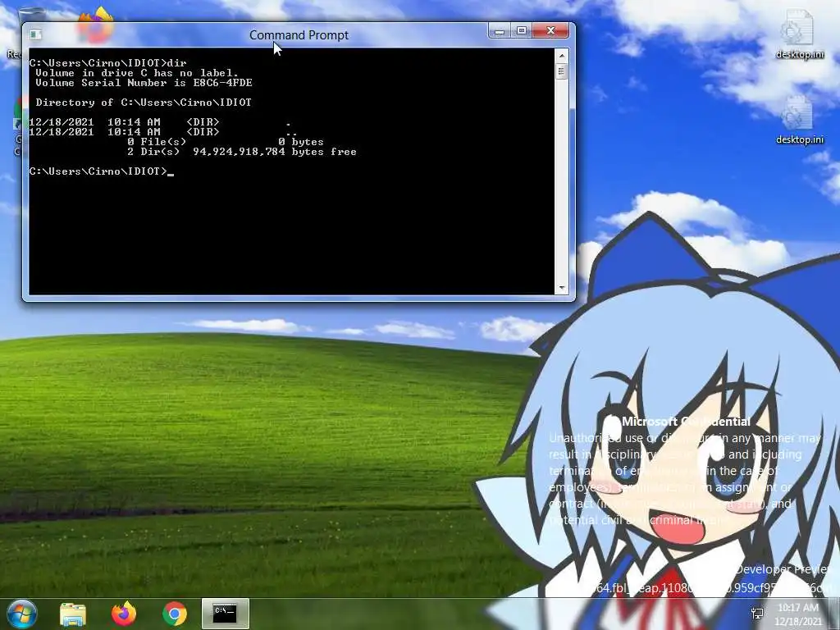Open File Explorer from the taskbar

73,614
